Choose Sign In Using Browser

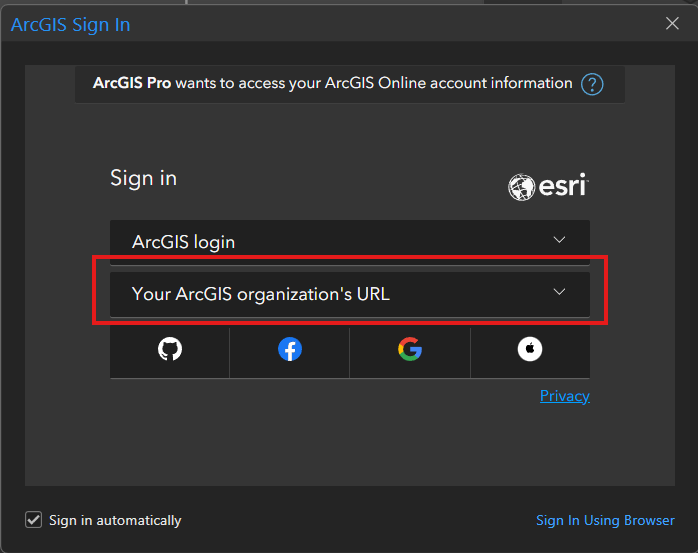coord(605,520)
